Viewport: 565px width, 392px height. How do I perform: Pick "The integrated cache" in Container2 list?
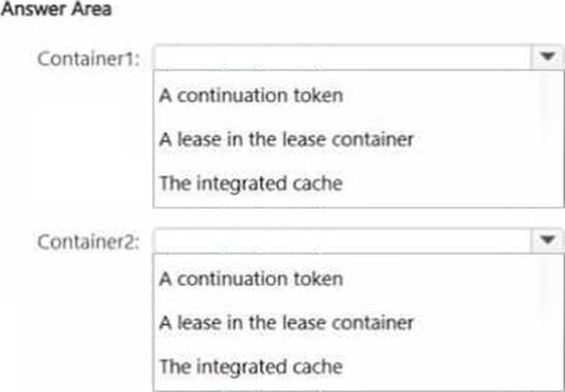tap(250, 366)
